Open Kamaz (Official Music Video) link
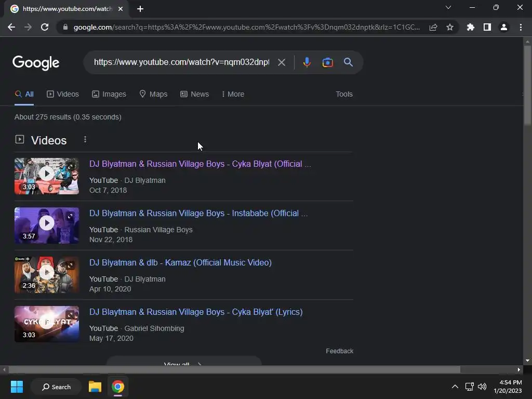Image resolution: width=532 pixels, height=399 pixels. [180, 262]
